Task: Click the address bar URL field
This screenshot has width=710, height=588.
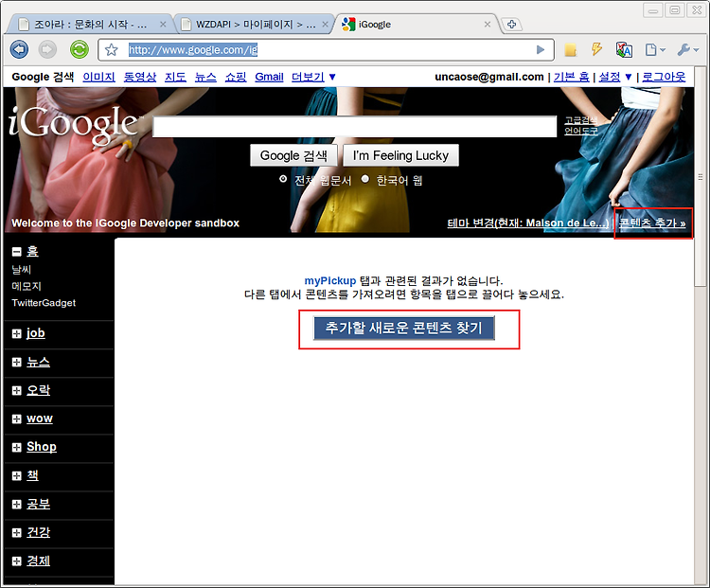Action: point(326,50)
